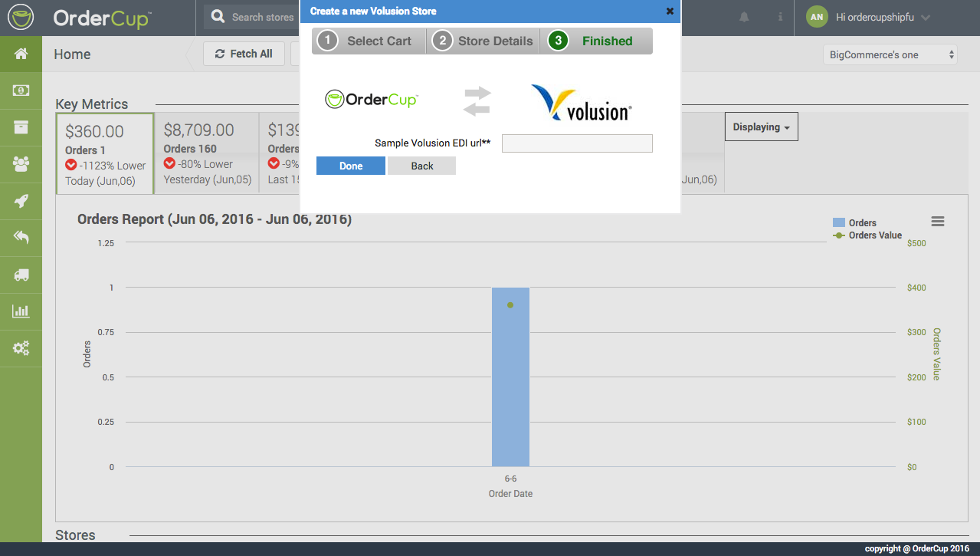The height and width of the screenshot is (556, 980).
Task: Click the Fetch All button
Action: 244,54
